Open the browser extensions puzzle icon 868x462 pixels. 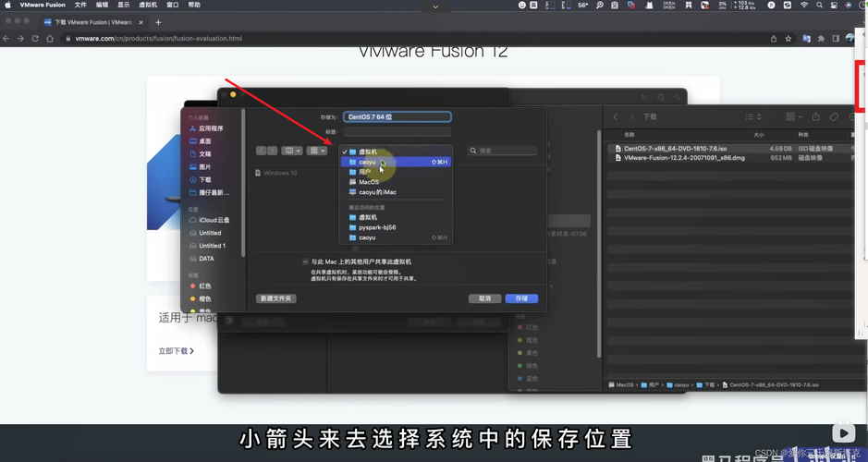click(821, 39)
